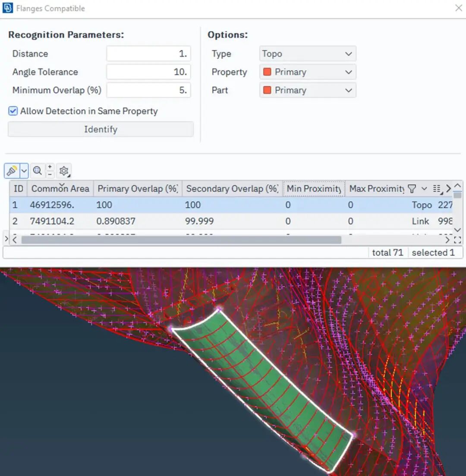Open the highlight tool dropdown arrow
This screenshot has width=466, height=476.
point(24,171)
